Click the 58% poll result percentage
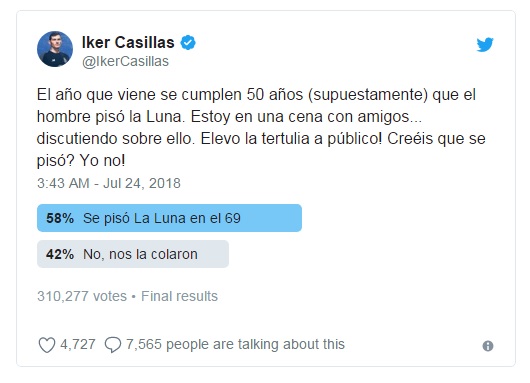Viewport: 530px width, 383px height. coord(60,218)
